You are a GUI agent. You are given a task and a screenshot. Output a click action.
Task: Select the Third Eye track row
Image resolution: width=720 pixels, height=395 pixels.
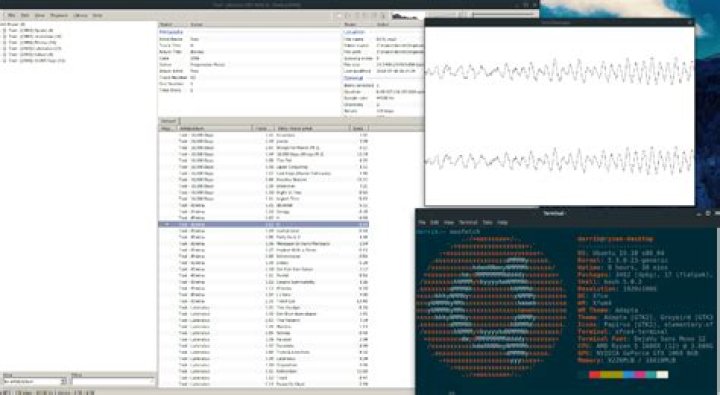264,301
